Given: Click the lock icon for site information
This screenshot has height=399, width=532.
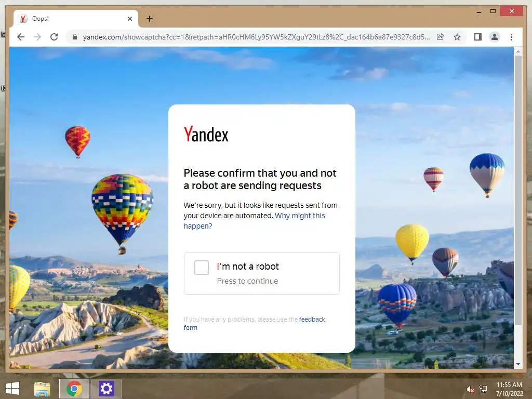Looking at the screenshot, I should [75, 37].
